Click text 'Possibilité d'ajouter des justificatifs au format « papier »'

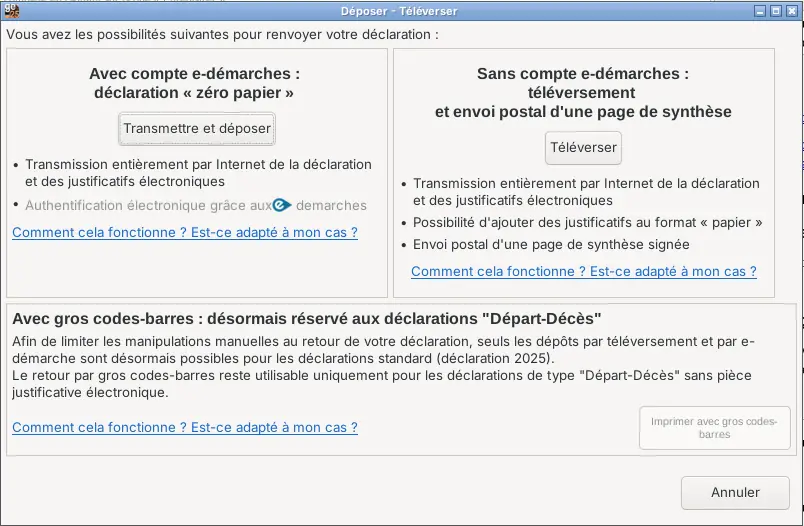pyautogui.click(x=588, y=222)
